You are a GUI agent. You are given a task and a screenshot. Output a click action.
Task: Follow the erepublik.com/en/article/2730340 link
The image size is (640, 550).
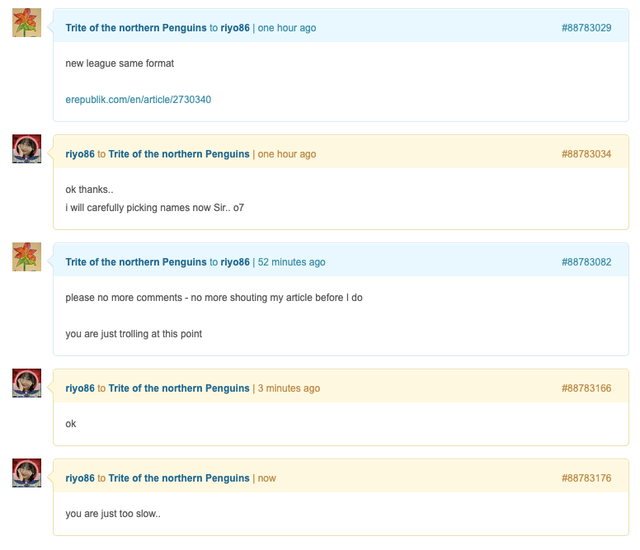coord(138,100)
